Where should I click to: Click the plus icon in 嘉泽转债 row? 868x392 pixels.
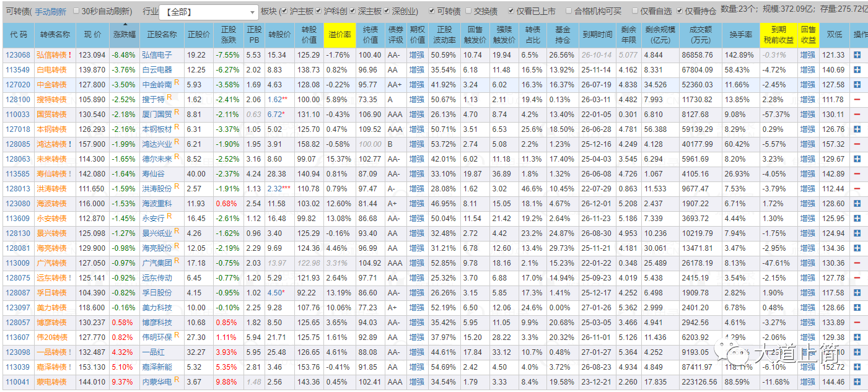(857, 367)
